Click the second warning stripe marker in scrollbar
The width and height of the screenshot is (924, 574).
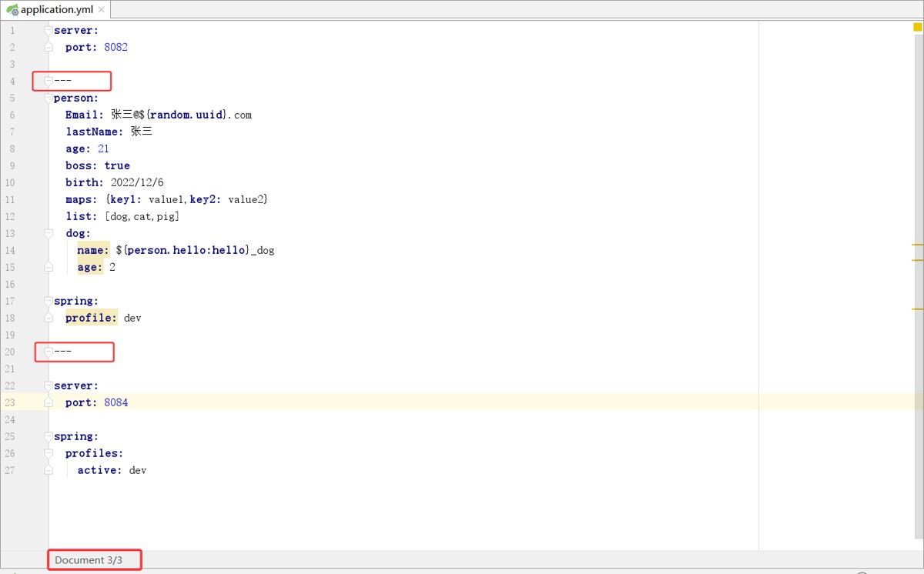(918, 261)
